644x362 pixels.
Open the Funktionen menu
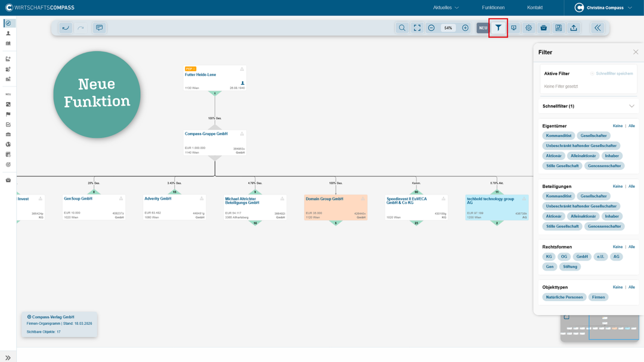pos(493,8)
